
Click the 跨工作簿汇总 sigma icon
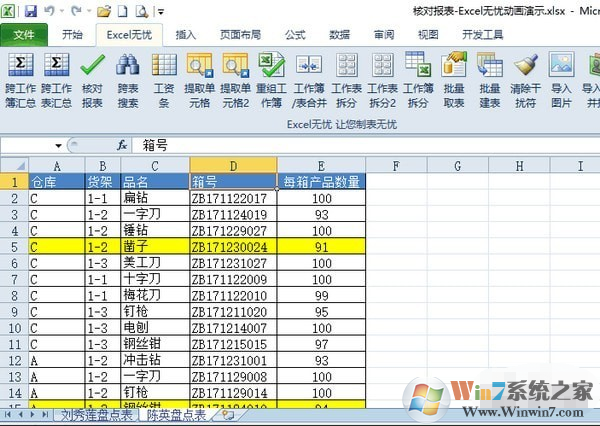pyautogui.click(x=19, y=68)
